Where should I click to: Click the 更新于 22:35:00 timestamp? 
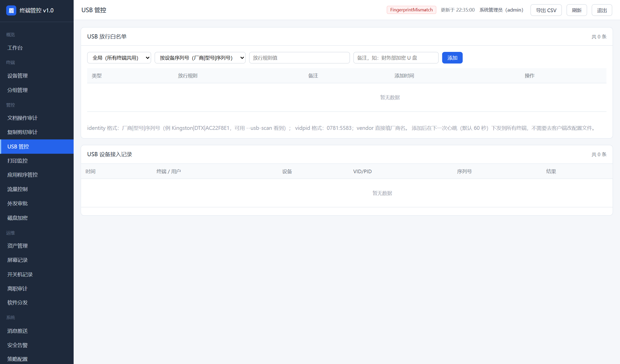458,10
